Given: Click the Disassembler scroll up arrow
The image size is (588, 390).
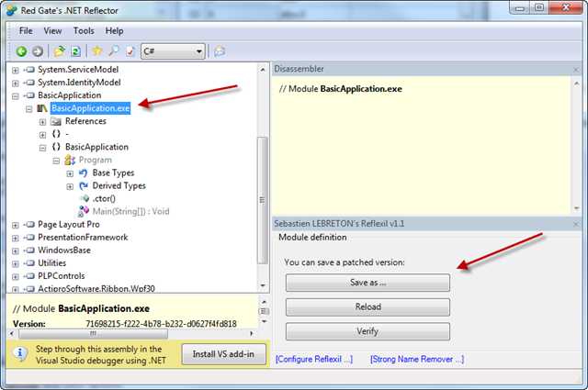Looking at the screenshot, I should 576,83.
